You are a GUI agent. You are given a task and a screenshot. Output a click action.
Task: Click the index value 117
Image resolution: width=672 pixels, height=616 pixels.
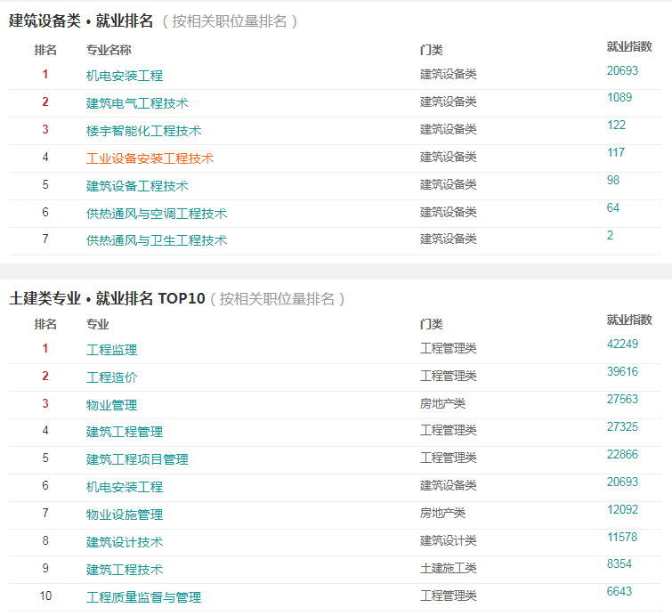[x=616, y=152]
